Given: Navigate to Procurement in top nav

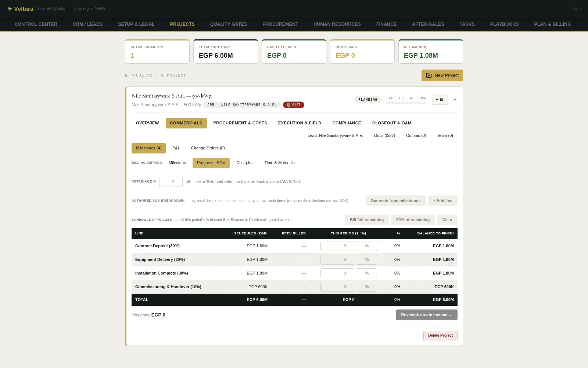Looking at the screenshot, I should pos(280,24).
